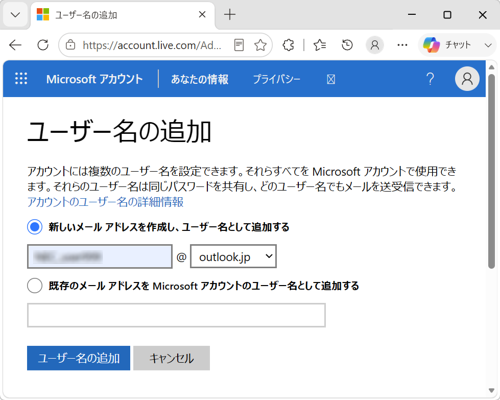500x400 pixels.
Task: Open the tab actions chevron menu
Action: click(x=15, y=15)
